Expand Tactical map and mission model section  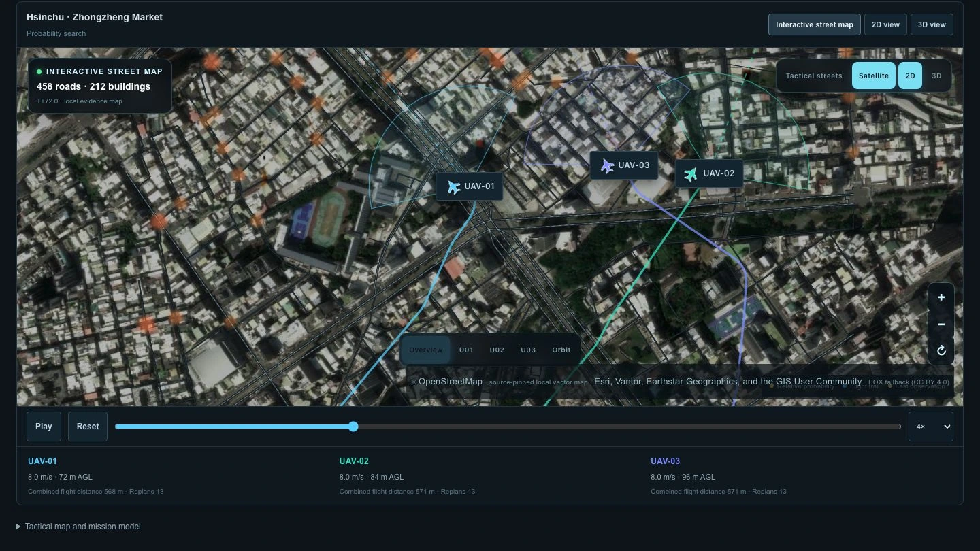[79, 527]
